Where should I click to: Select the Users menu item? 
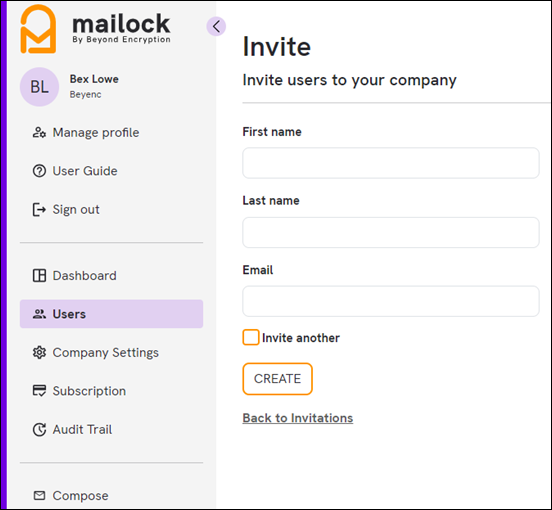111,314
